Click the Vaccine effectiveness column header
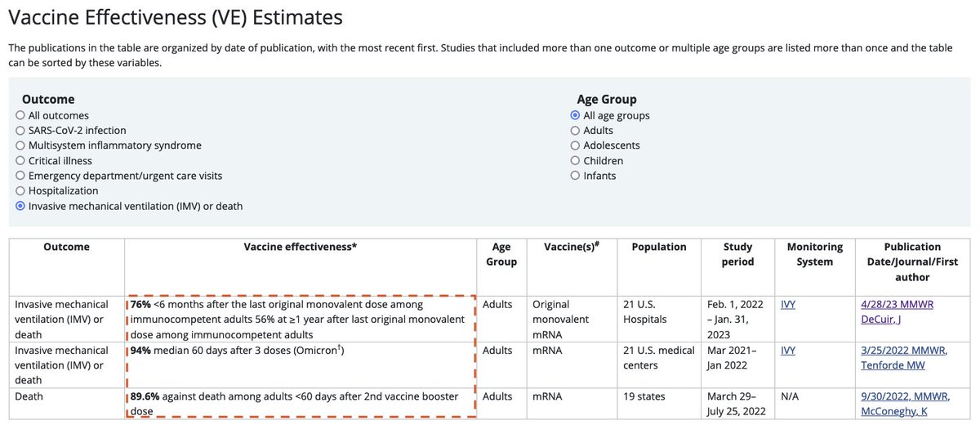Viewport: 980px width, 425px height. tap(300, 247)
